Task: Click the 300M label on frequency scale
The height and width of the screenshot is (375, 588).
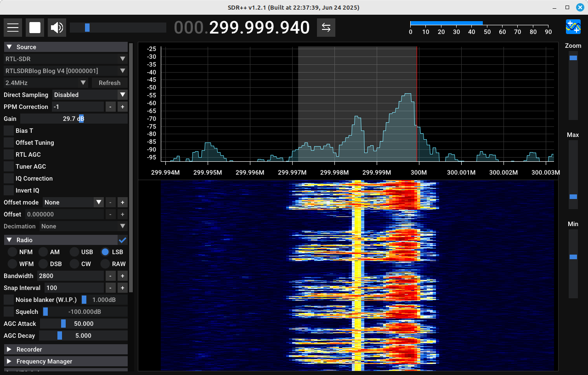Action: tap(418, 172)
